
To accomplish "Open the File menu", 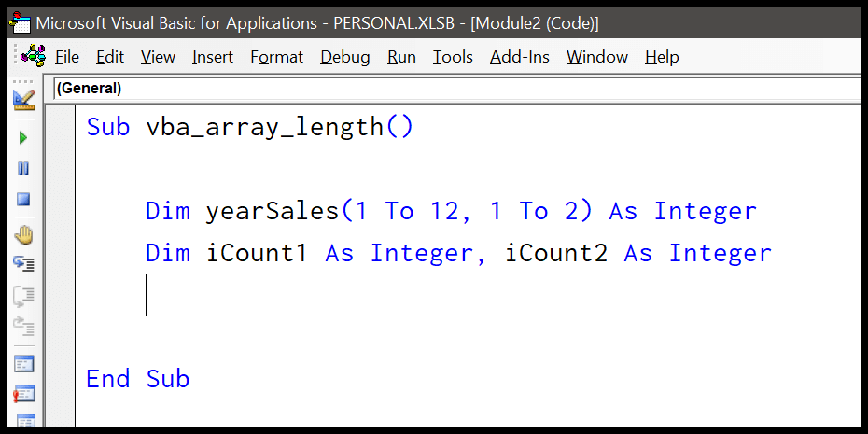I will click(x=67, y=57).
